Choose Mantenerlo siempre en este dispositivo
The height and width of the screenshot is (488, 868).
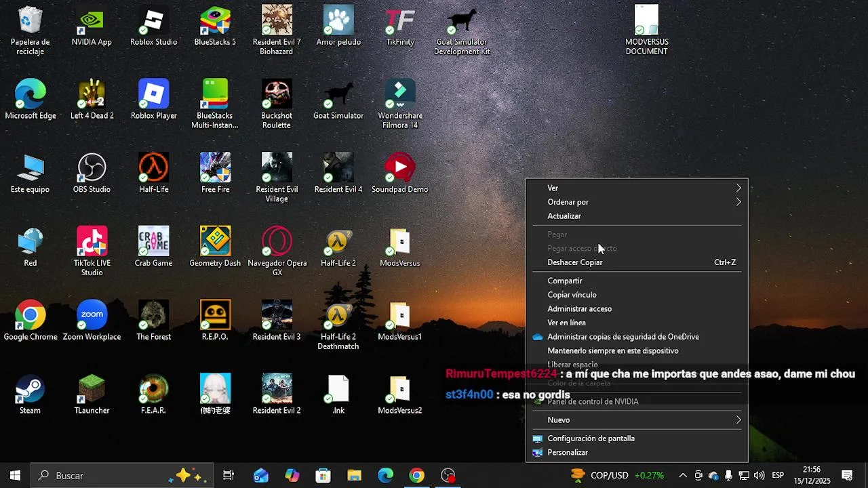(x=637, y=351)
